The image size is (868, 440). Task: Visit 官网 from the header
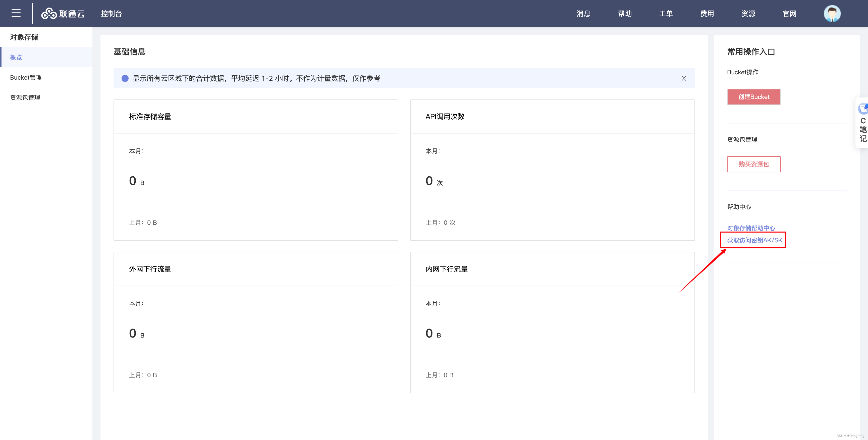tap(789, 14)
